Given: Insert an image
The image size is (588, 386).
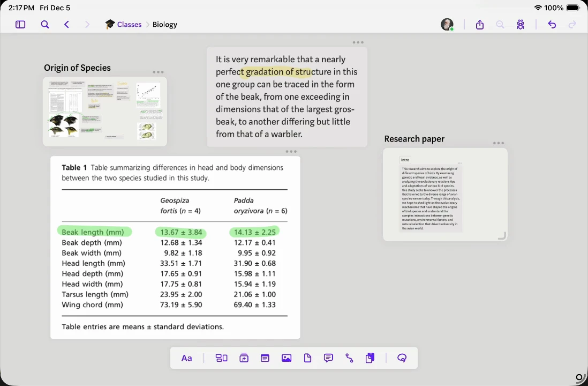Looking at the screenshot, I should (x=287, y=358).
